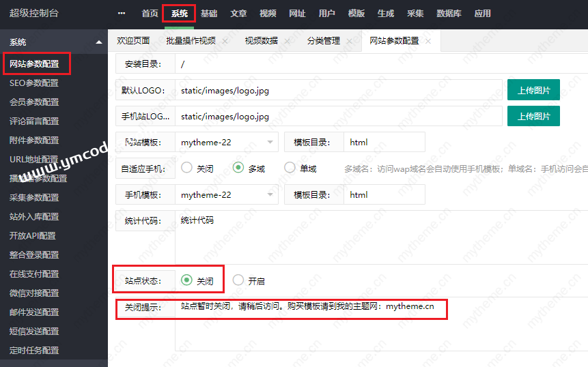Click the three-dot menu icon in top bar
This screenshot has height=367, width=588.
click(122, 14)
